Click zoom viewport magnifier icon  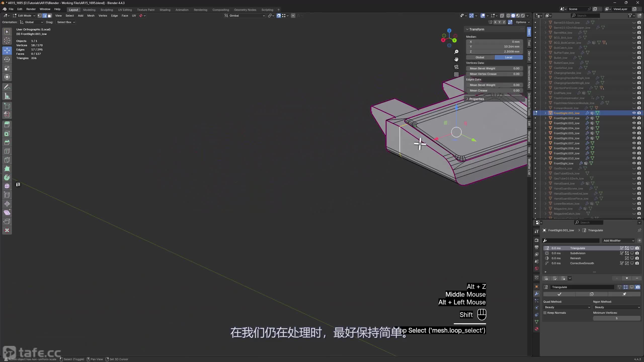[x=456, y=52]
